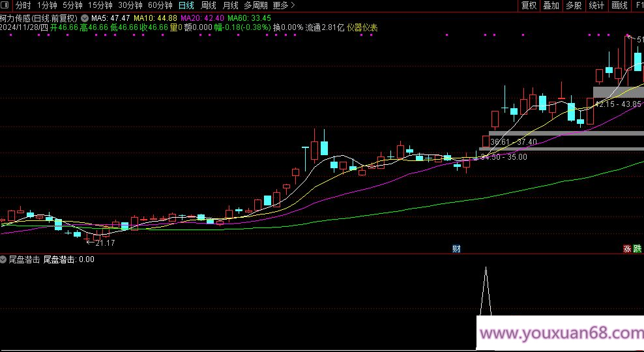Select the 1分钟 period tab
The image size is (644, 352).
(x=47, y=5)
